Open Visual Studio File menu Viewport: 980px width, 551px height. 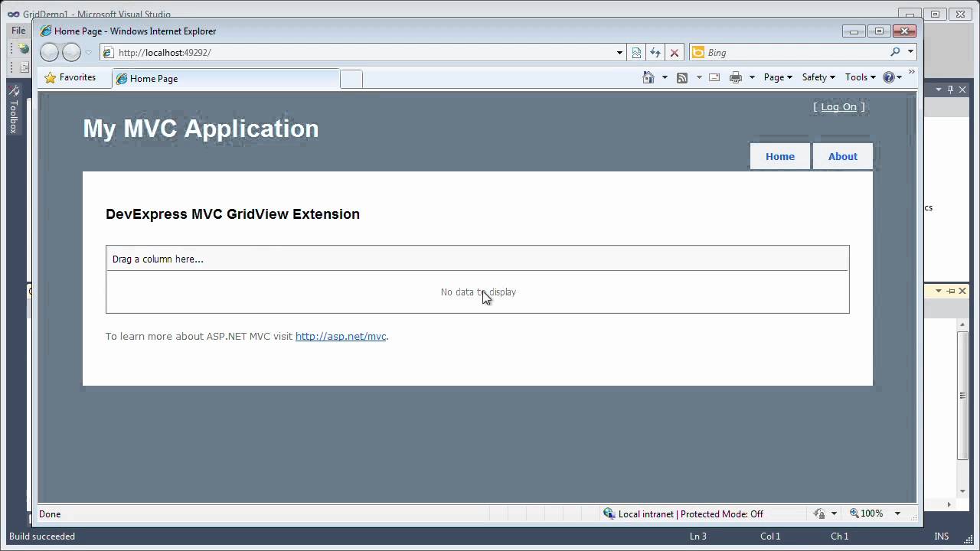(18, 31)
